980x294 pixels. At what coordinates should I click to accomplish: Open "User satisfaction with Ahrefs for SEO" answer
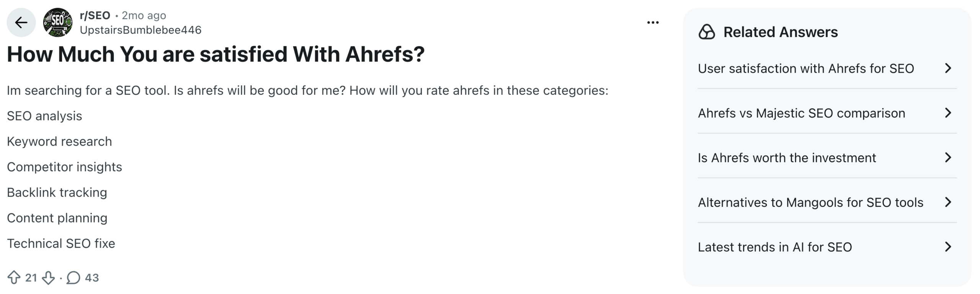tap(806, 68)
